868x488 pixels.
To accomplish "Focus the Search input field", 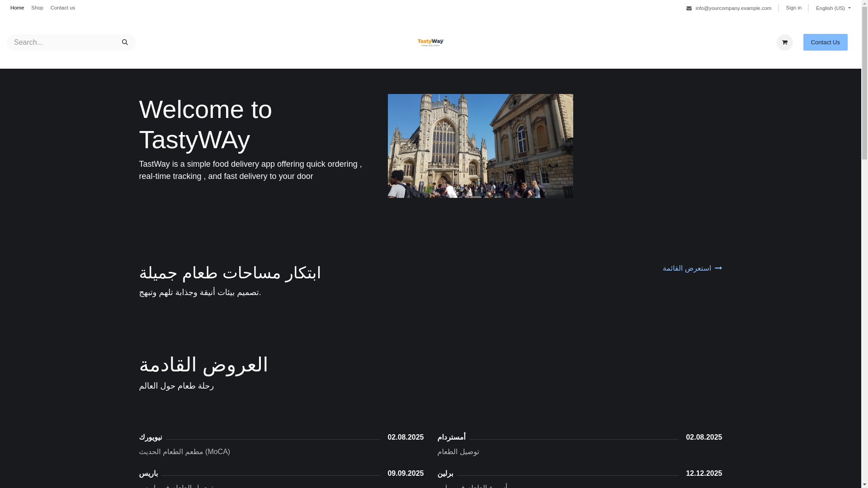I will (61, 42).
